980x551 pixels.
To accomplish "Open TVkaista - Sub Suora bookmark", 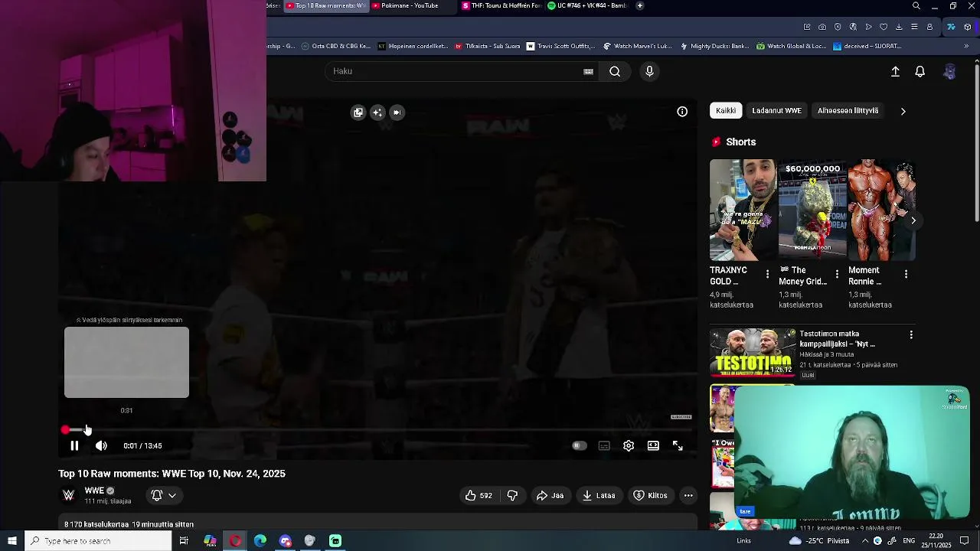I will coord(488,46).
